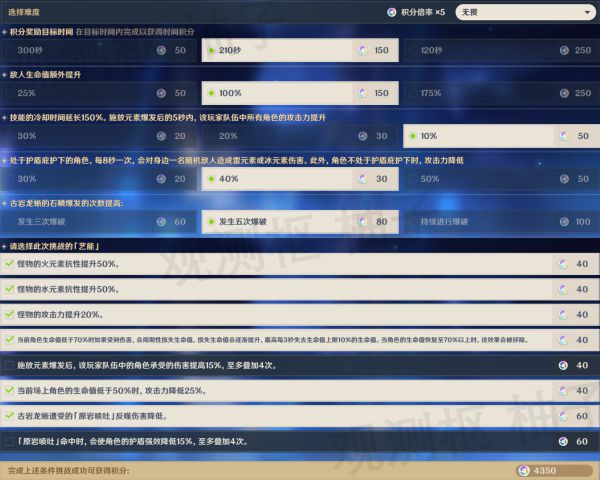The image size is (600, 480).
Task: Select the 300秒 target time option
Action: tap(30, 49)
